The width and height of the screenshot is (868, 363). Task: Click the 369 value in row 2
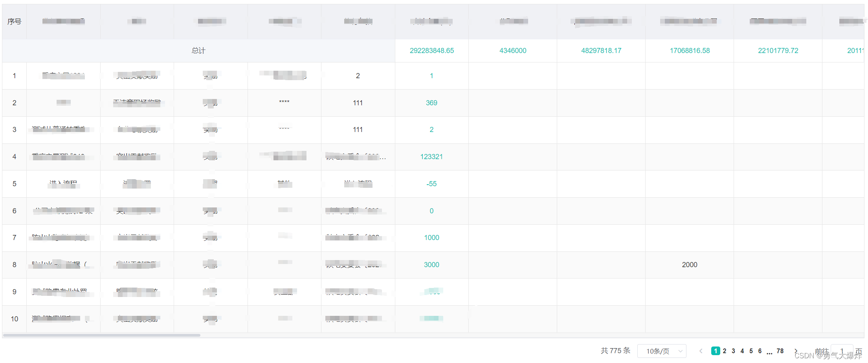[x=431, y=103]
